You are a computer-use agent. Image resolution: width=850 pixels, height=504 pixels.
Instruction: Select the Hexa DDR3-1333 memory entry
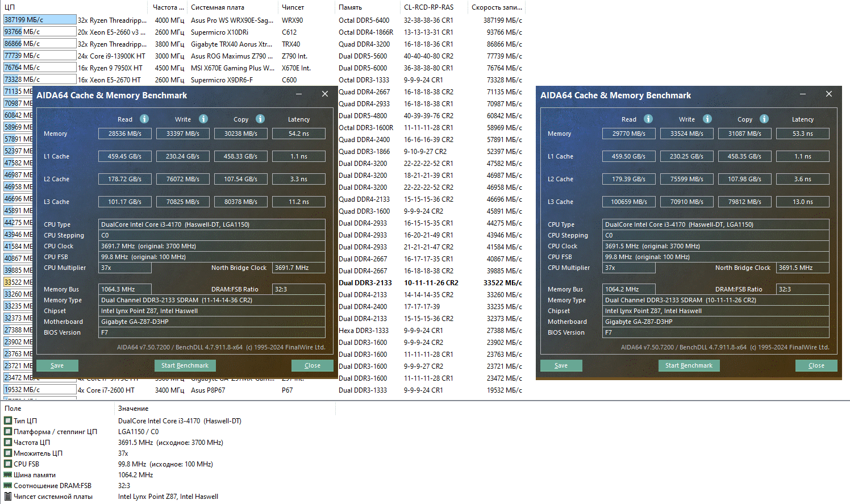pyautogui.click(x=364, y=330)
